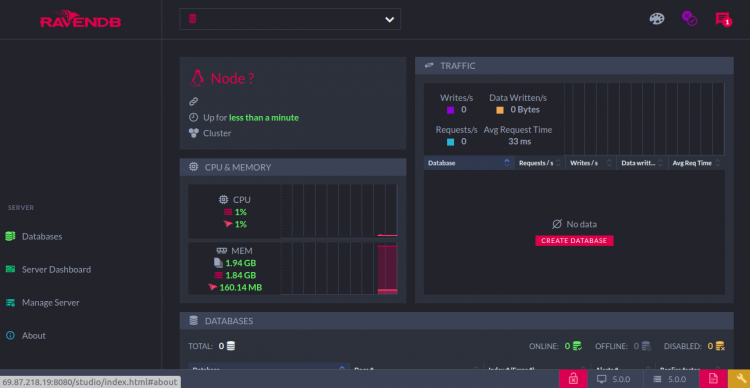Click the Cluster link in Node panel
The width and height of the screenshot is (750, 388).
click(x=217, y=133)
